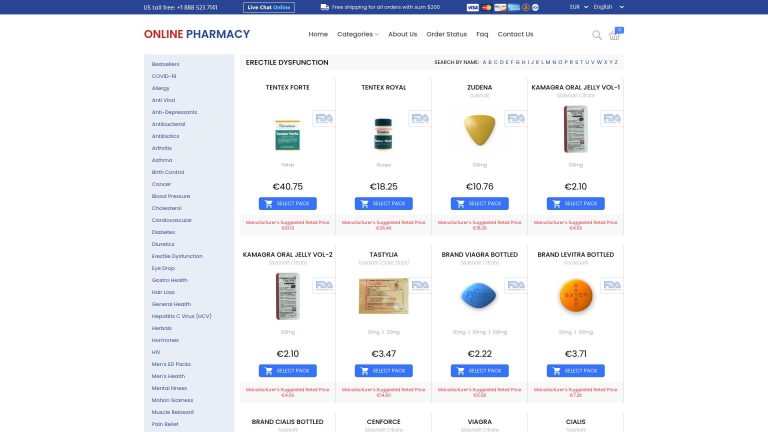
Task: Open the EUR currency dropdown
Action: (578, 7)
